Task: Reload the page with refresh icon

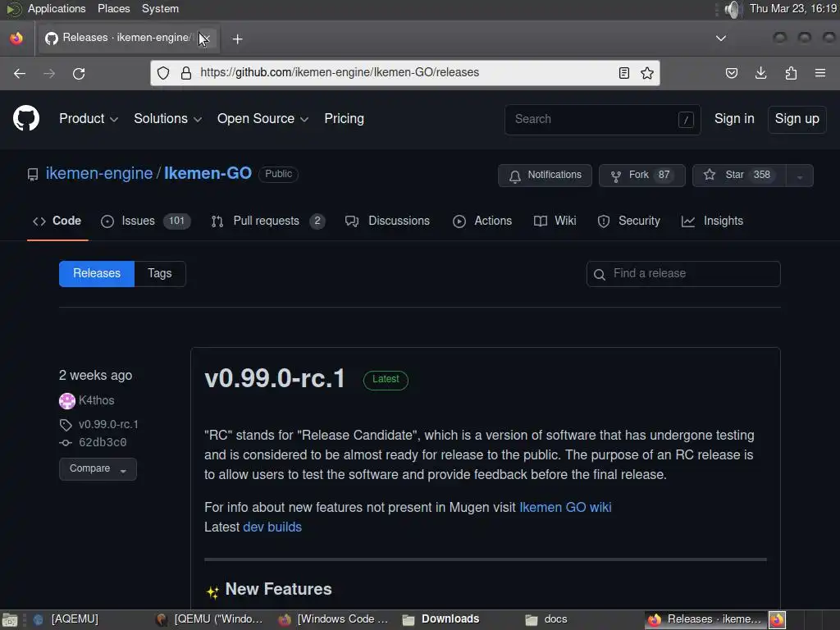Action: [x=79, y=73]
